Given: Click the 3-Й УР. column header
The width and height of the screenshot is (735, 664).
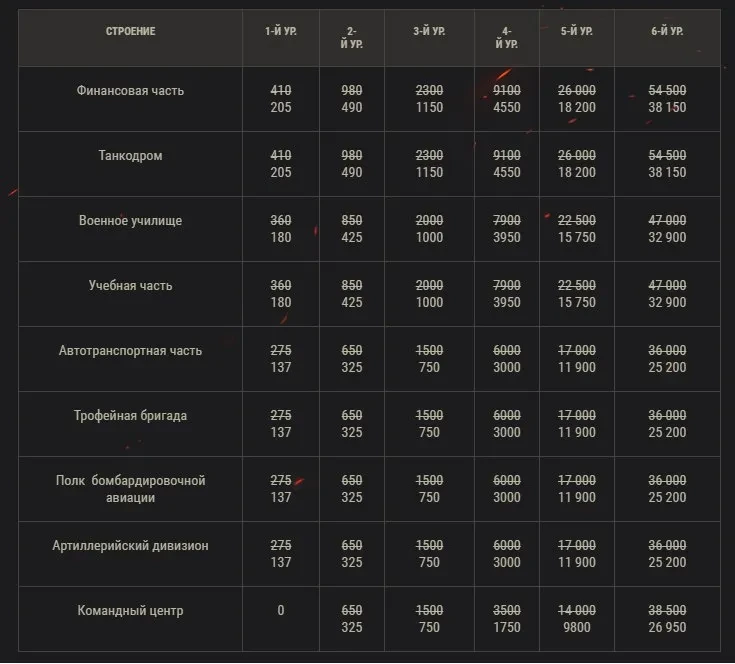Looking at the screenshot, I should coord(429,32).
